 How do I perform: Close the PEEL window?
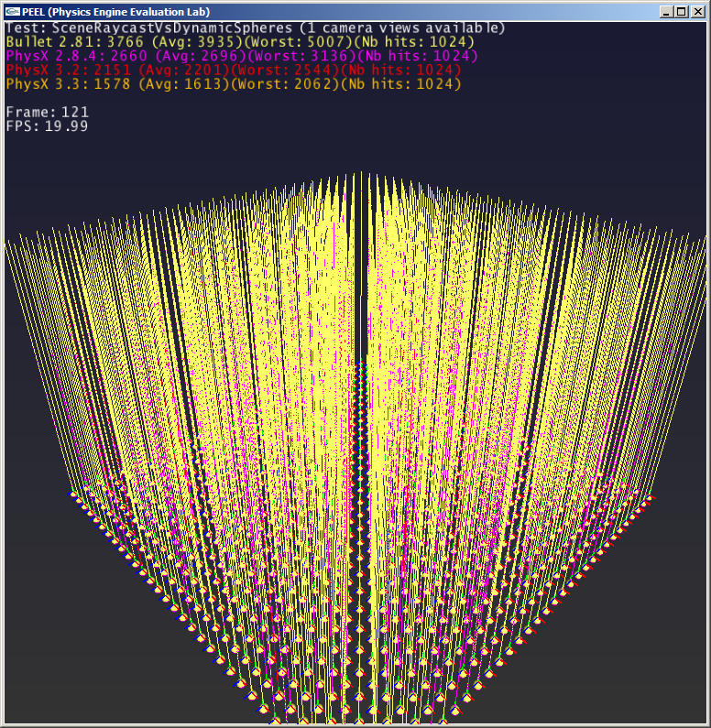click(697, 12)
